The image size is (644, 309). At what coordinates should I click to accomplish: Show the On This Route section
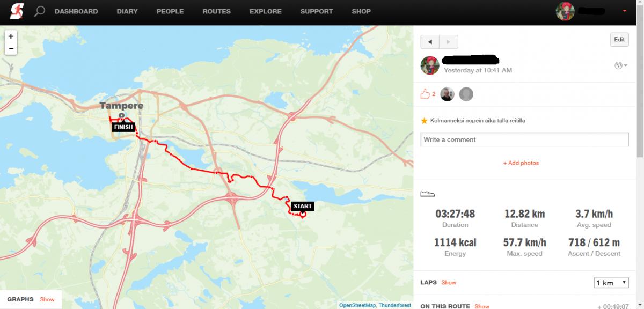pyautogui.click(x=482, y=306)
